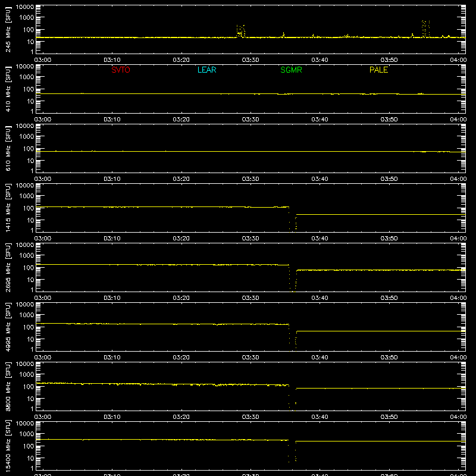Click the 245 MHz burst spike near 03:28
Screen dimensions: 476x476
tap(241, 32)
